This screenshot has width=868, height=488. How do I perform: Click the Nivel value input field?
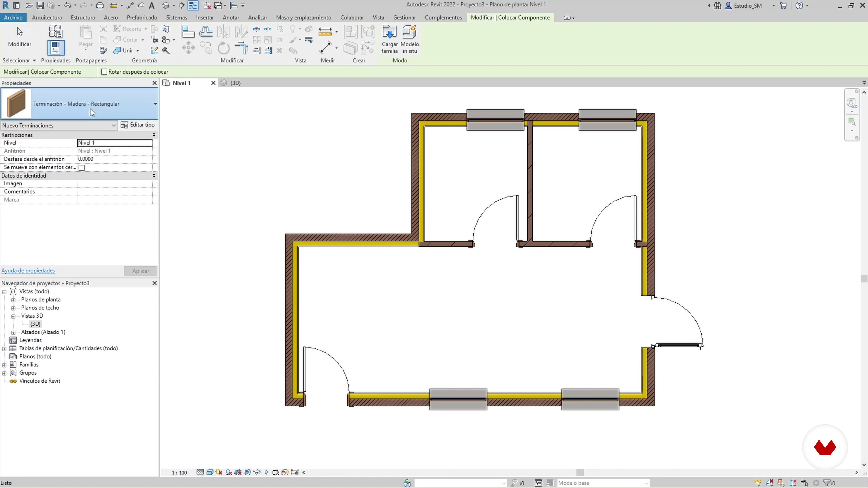(115, 143)
